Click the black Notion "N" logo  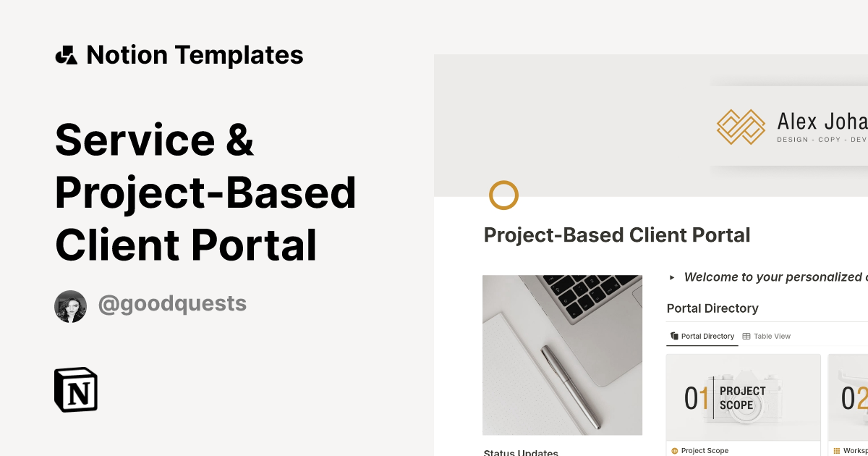[x=76, y=389]
